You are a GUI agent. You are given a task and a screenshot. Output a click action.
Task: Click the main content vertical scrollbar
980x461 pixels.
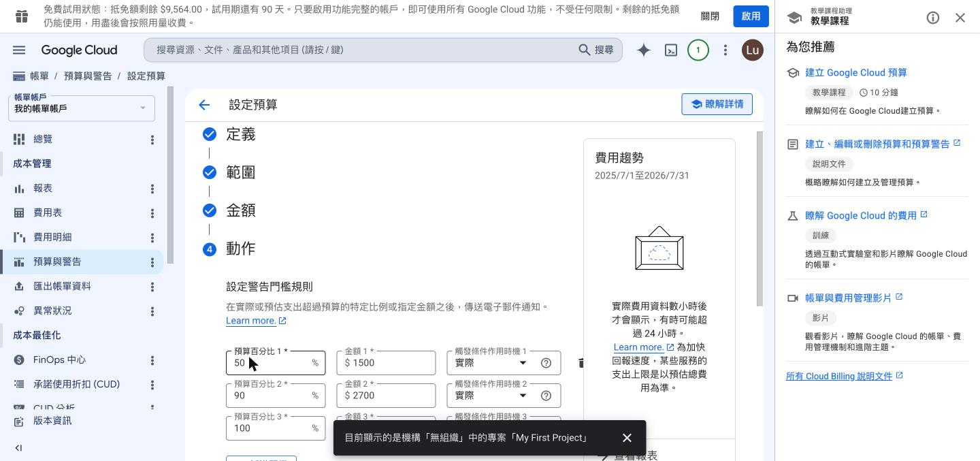(759, 219)
